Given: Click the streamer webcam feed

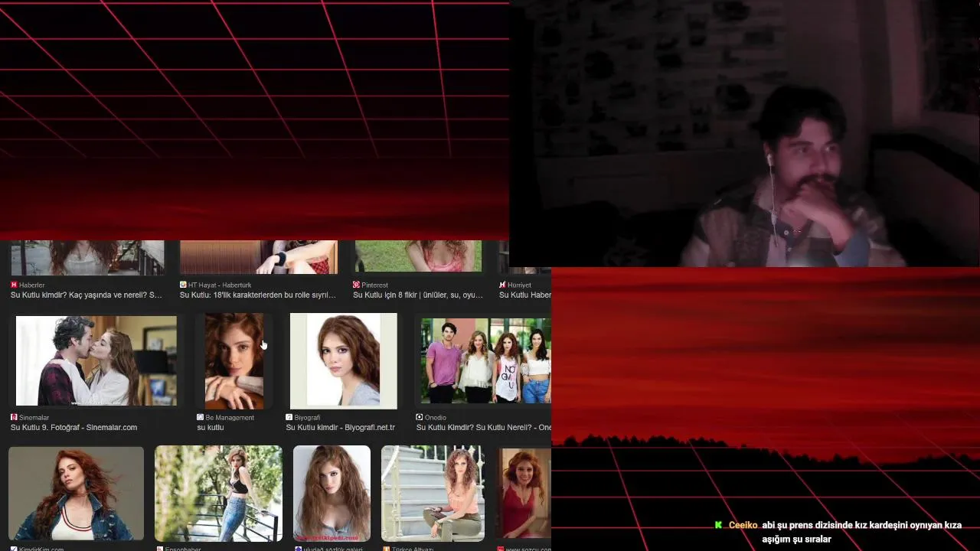Looking at the screenshot, I should coord(744,133).
